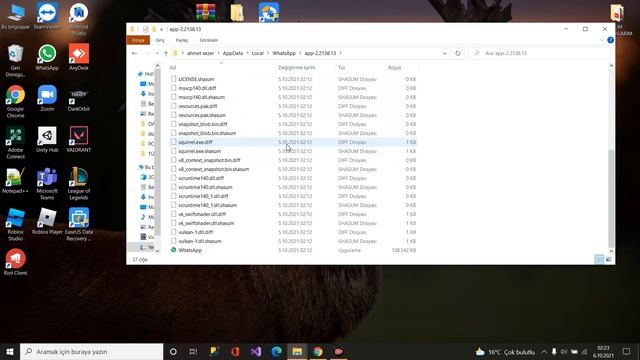Launch the Google Chrome desktop shortcut
The image size is (640, 360).
point(16,101)
